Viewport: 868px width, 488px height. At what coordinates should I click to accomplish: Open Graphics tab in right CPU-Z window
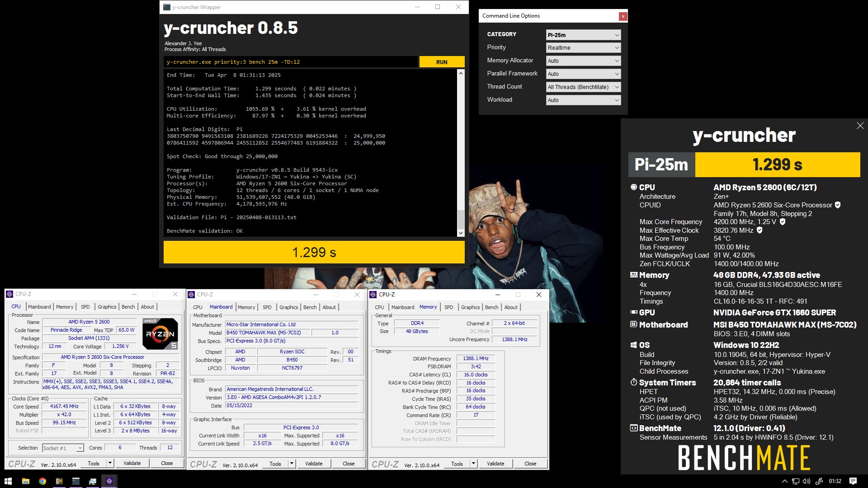click(471, 307)
